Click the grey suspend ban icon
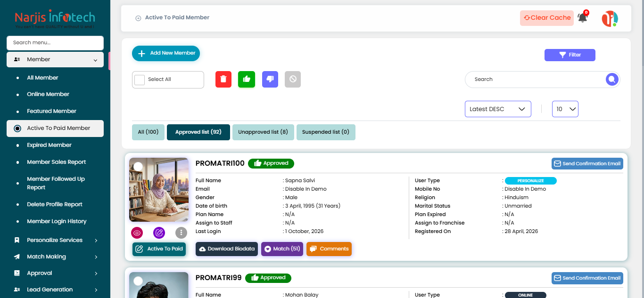 [293, 80]
